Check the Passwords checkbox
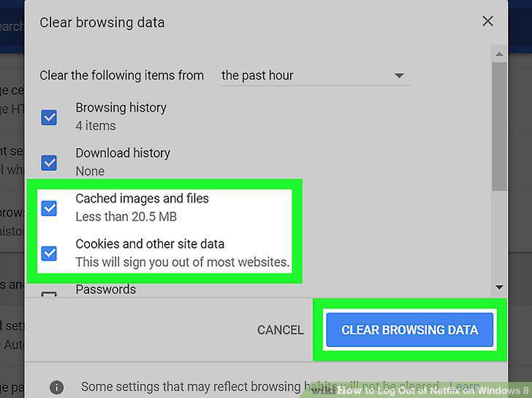 (x=49, y=294)
